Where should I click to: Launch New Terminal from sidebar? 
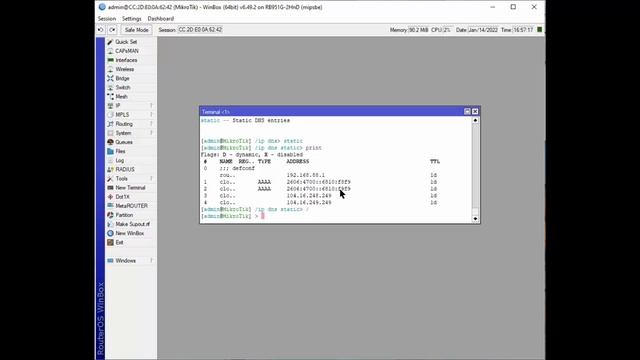pos(130,188)
